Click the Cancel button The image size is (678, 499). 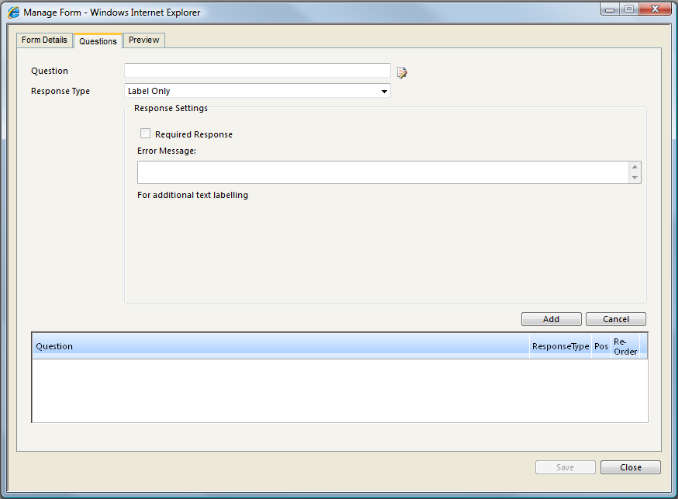point(616,319)
